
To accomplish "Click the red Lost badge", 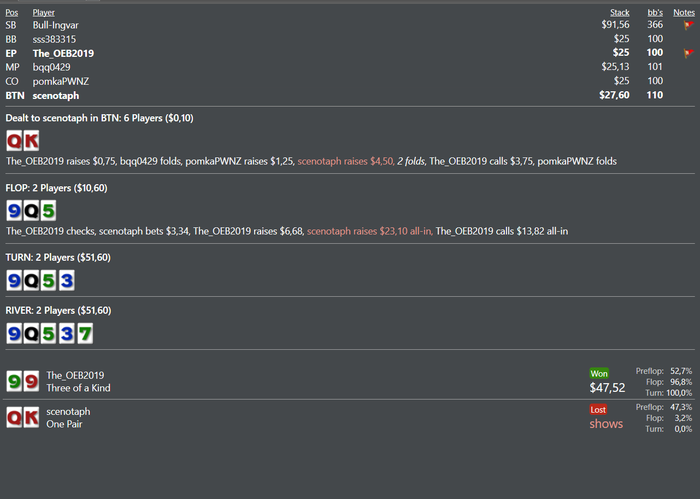I will coord(600,408).
